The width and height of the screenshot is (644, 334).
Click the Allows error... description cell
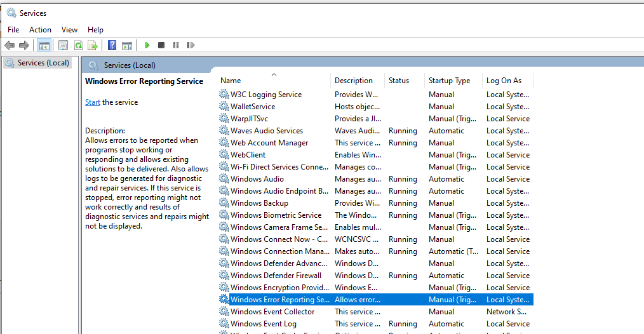(x=358, y=300)
